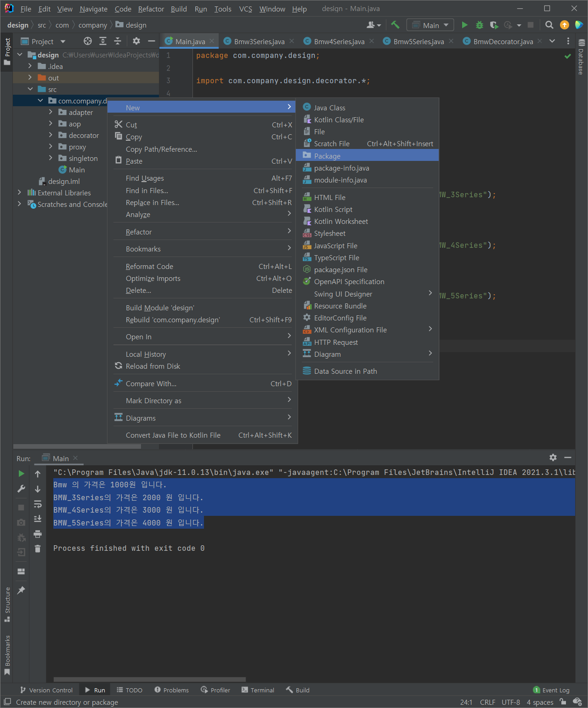This screenshot has width=588, height=708.
Task: Click the Stop square icon in top toolbar
Action: click(531, 25)
